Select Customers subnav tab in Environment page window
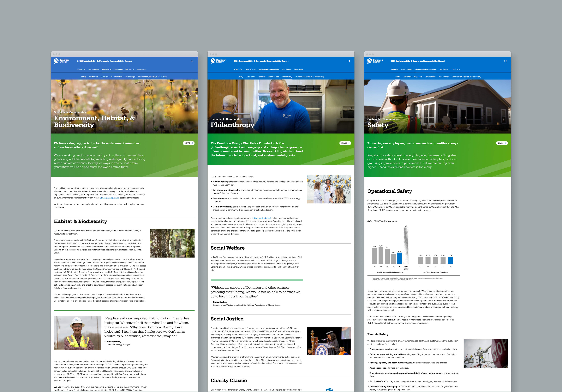 [x=94, y=77]
